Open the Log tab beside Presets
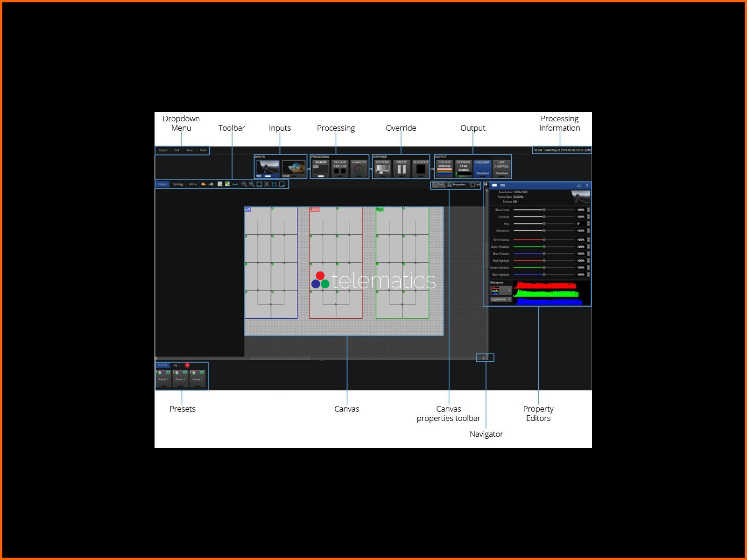 coord(175,365)
